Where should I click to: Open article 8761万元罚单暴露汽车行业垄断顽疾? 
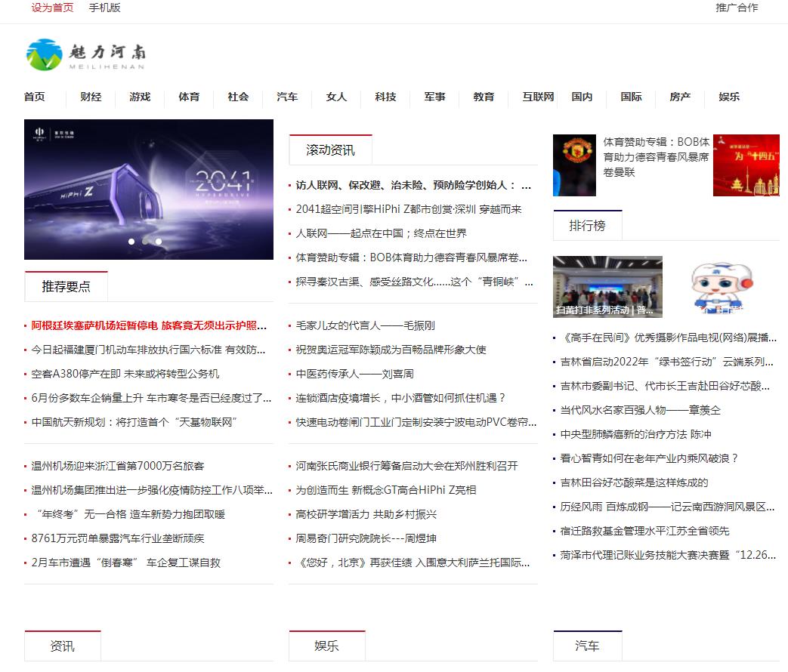click(118, 538)
